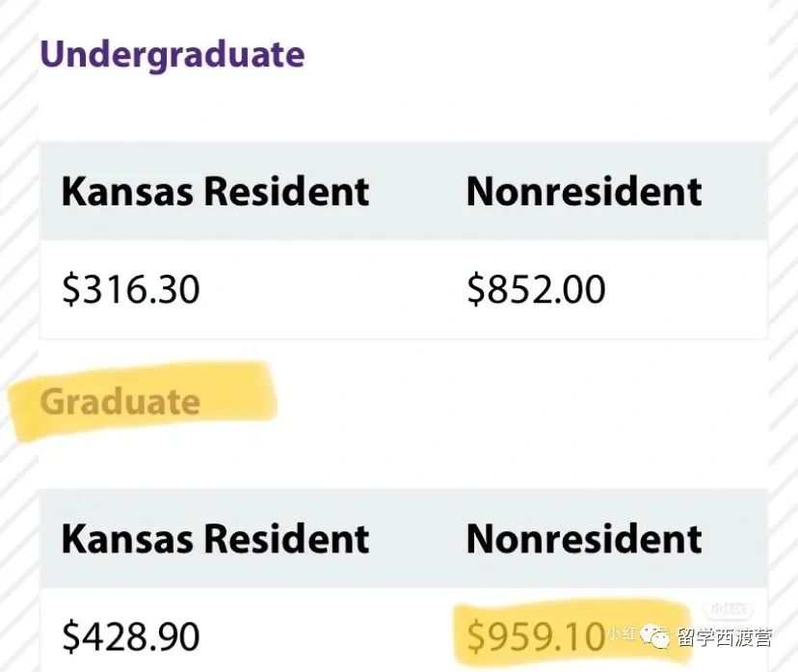Click Kansas Resident header in Undergraduate table
Screen dimensions: 798x672
(x=215, y=192)
